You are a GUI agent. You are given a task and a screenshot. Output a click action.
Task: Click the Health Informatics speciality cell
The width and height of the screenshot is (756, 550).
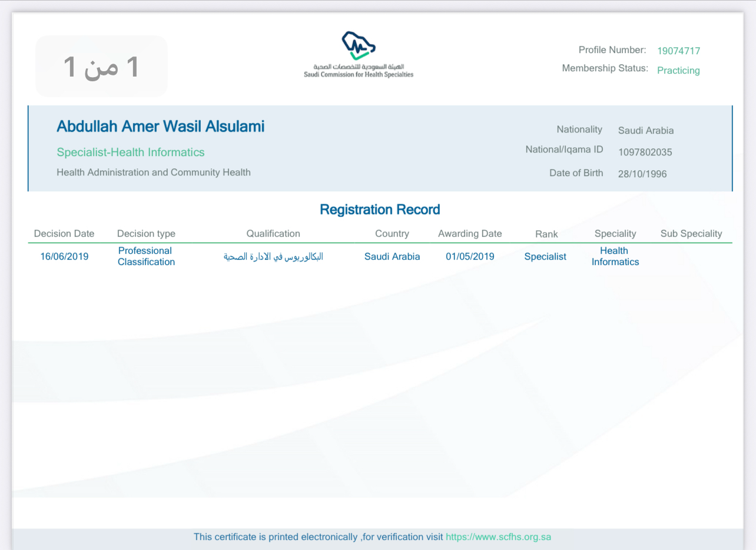pos(615,256)
